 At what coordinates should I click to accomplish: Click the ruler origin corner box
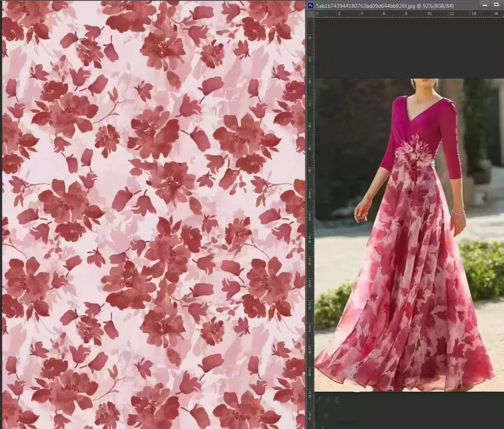pyautogui.click(x=310, y=14)
